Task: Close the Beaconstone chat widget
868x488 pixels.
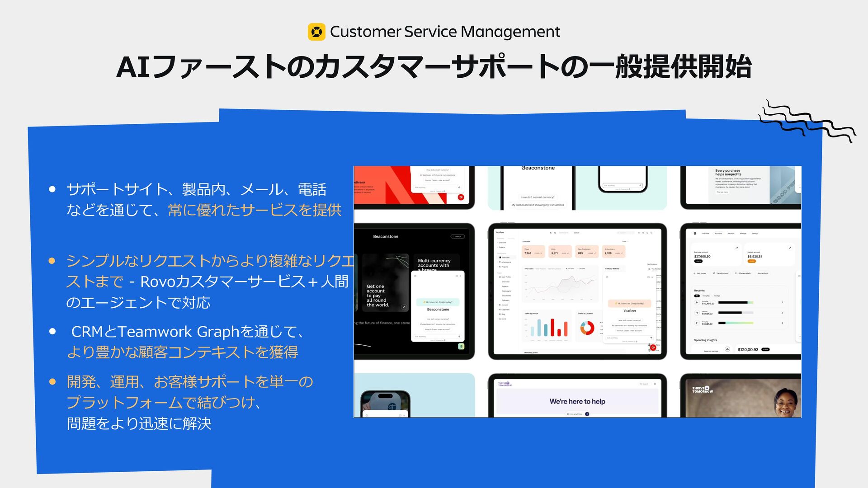Action: (461, 276)
